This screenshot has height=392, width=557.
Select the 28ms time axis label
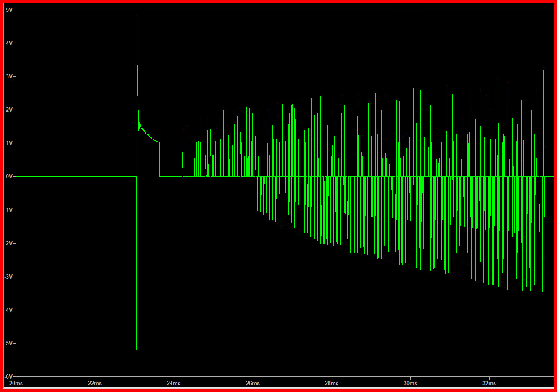[332, 383]
